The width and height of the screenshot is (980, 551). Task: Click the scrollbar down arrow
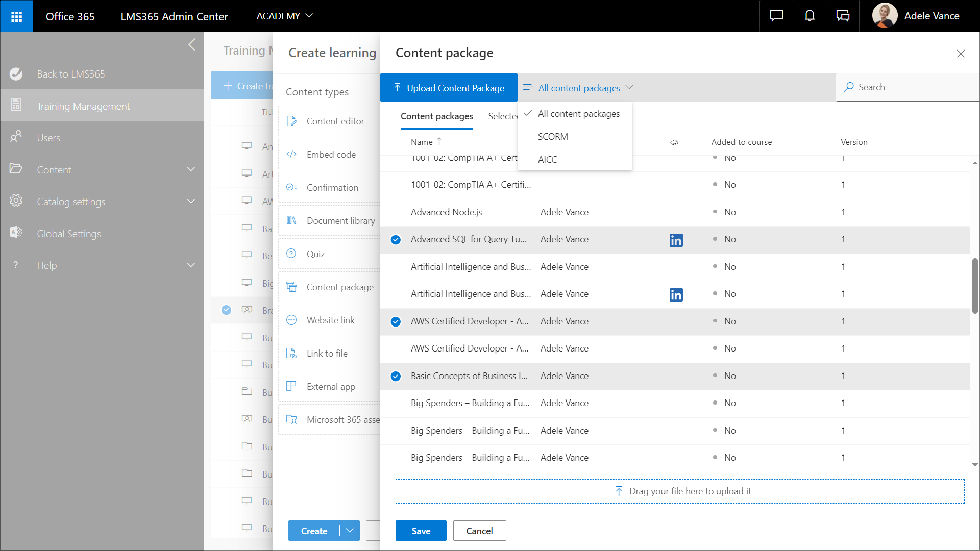point(975,465)
